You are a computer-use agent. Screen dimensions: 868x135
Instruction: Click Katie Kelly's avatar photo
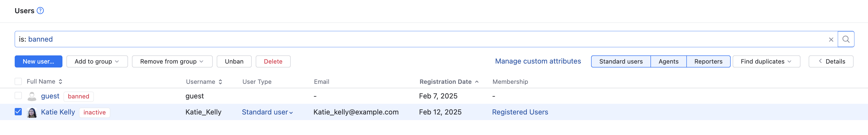pyautogui.click(x=32, y=112)
